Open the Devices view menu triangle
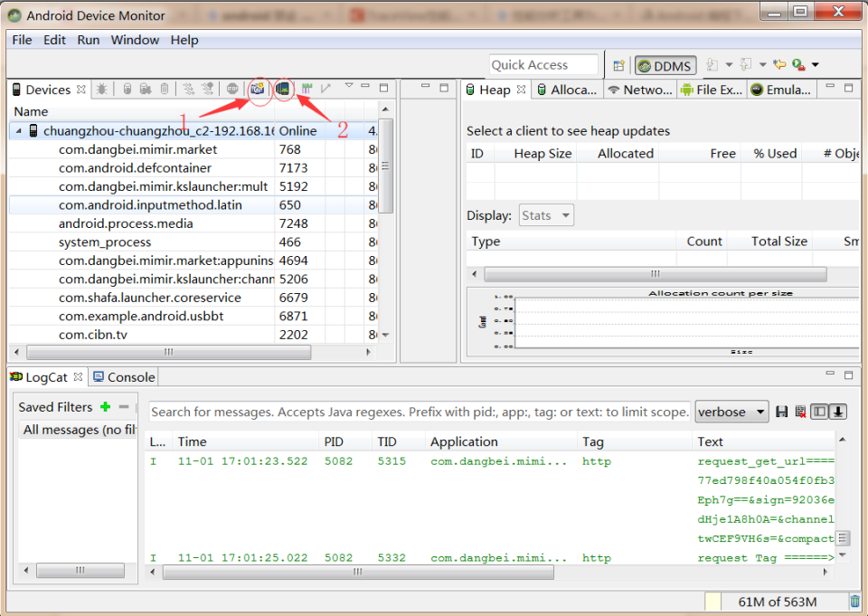The image size is (868, 616). click(349, 85)
